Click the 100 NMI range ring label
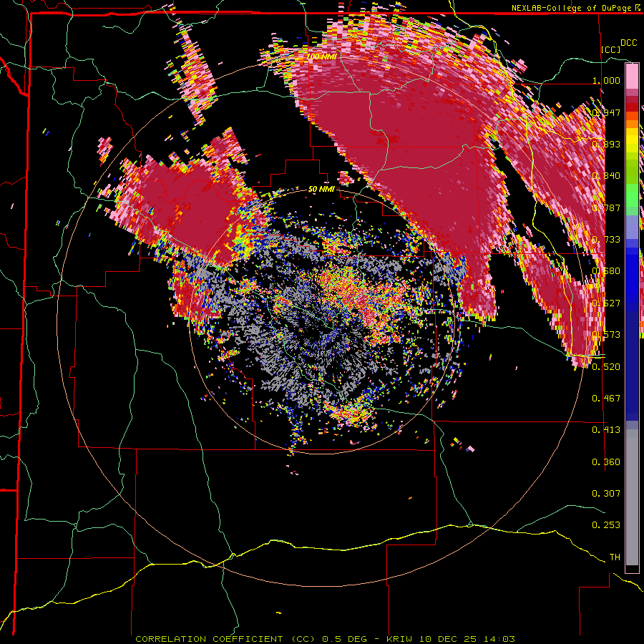This screenshot has width=644, height=644. click(321, 56)
